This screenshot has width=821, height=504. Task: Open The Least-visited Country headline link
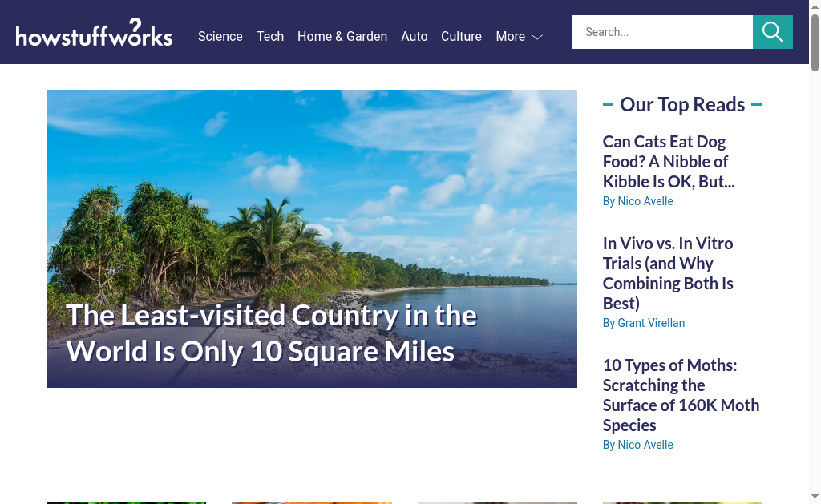click(x=271, y=333)
